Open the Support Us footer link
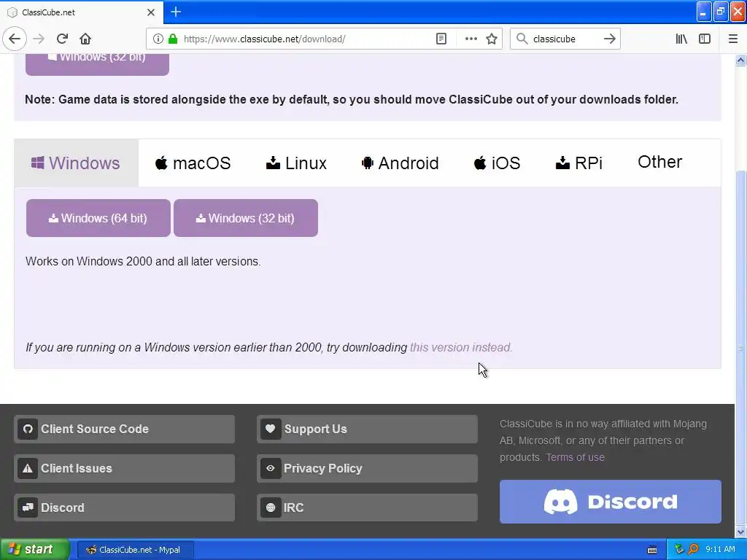This screenshot has height=560, width=747. 368,429
